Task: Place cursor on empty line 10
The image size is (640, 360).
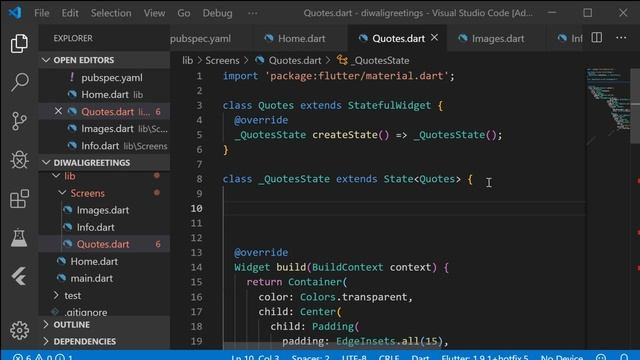Action: [x=404, y=209]
